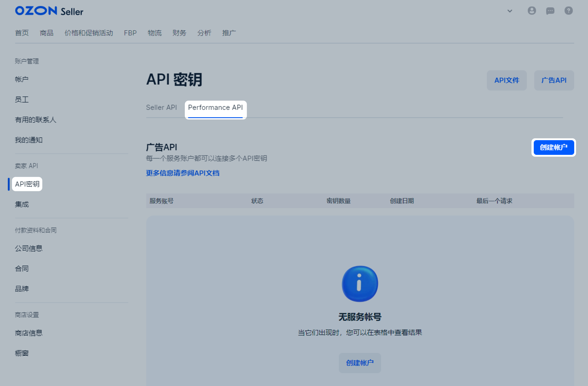Select API密钥 in sidebar
This screenshot has height=386, width=588.
point(27,184)
